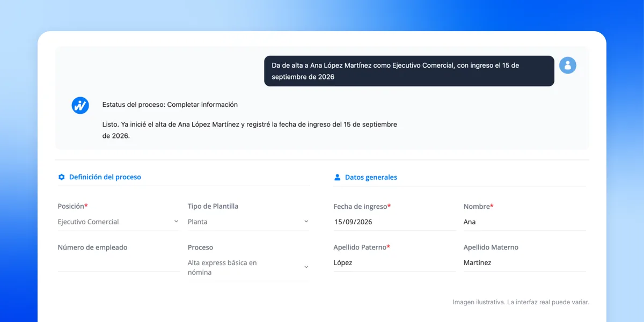
Task: Click the Apellido Materno label
Action: tap(491, 247)
